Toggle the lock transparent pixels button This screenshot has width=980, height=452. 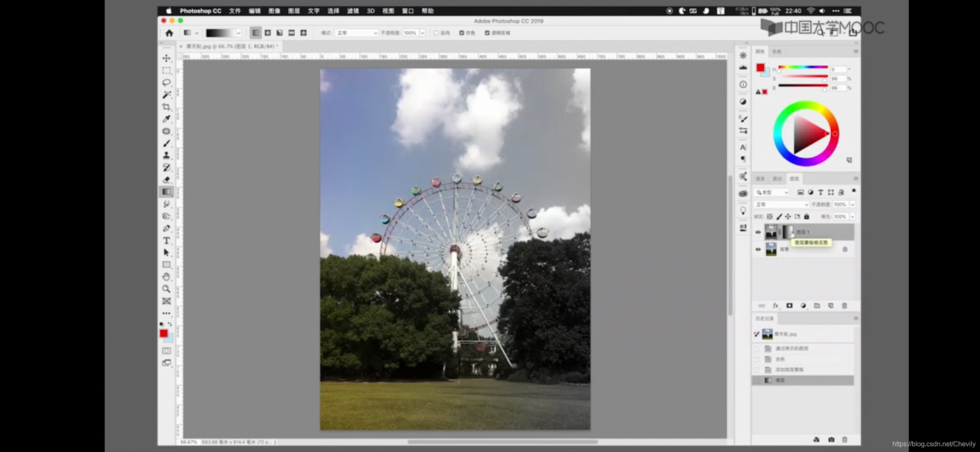click(770, 216)
